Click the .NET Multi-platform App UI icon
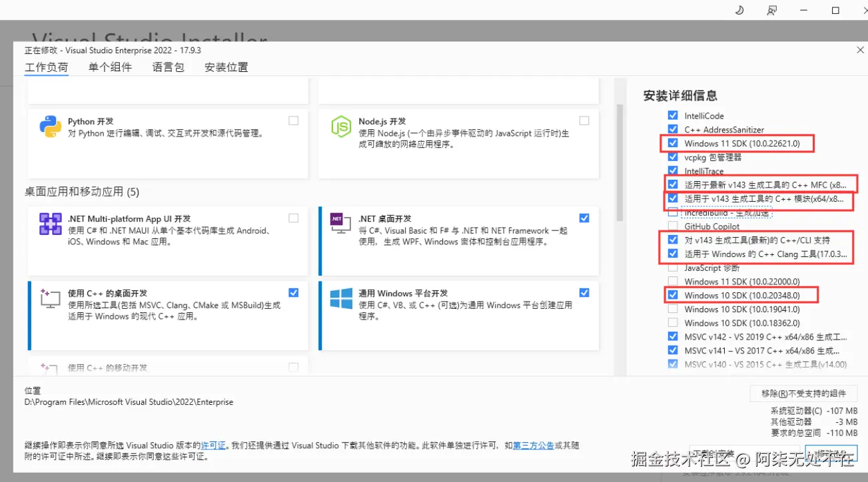The width and height of the screenshot is (868, 482). (51, 224)
